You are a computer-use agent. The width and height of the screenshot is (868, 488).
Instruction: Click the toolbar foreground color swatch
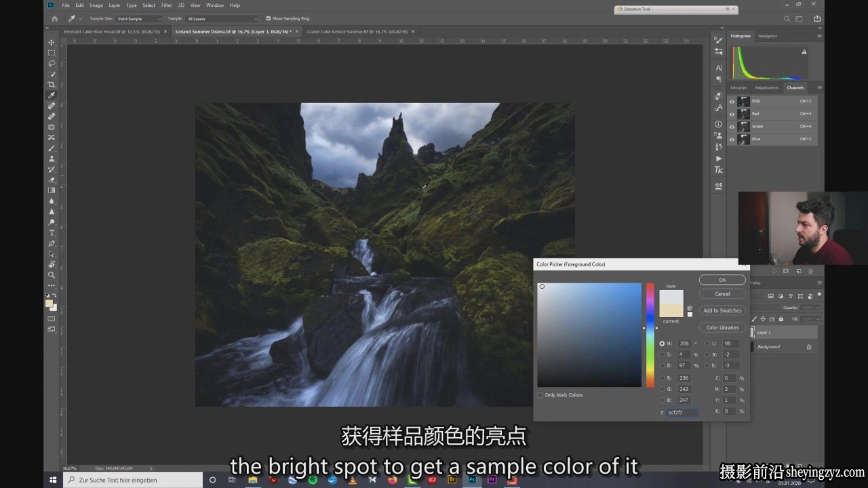[50, 303]
